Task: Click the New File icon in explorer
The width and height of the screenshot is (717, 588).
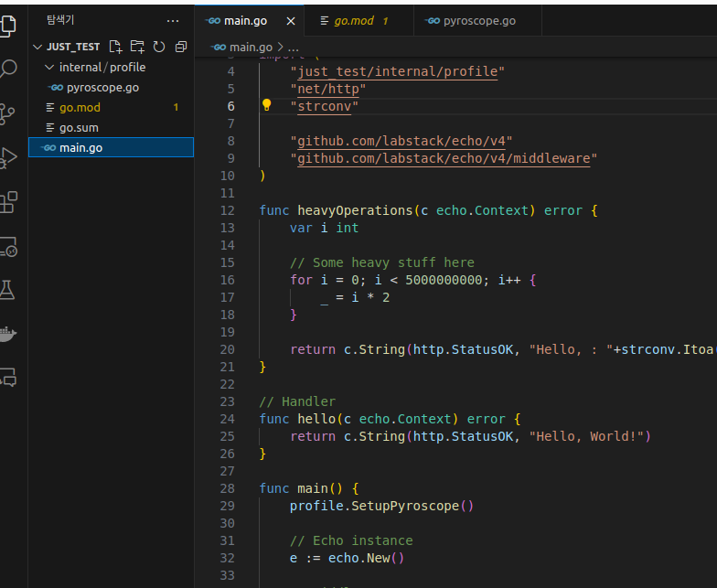Action: (x=115, y=47)
